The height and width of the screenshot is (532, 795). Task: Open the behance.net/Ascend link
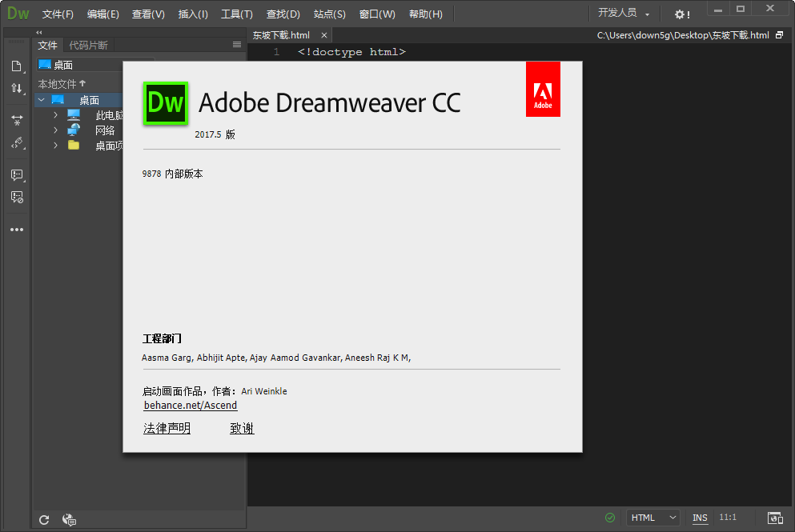point(191,406)
